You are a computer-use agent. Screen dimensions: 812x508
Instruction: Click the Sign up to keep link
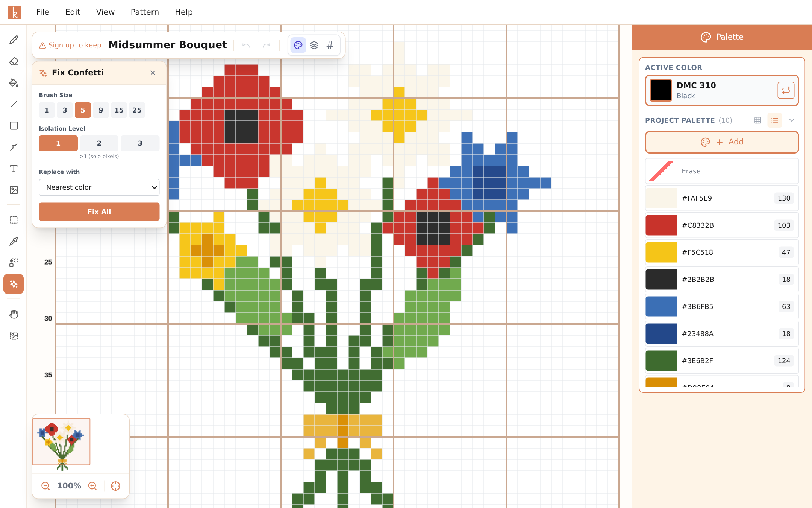(70, 46)
